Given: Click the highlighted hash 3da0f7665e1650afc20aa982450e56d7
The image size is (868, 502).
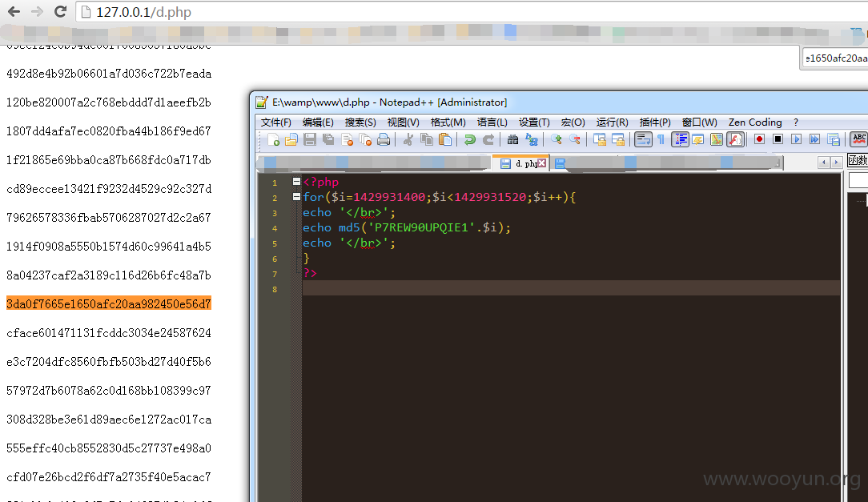Looking at the screenshot, I should (109, 304).
